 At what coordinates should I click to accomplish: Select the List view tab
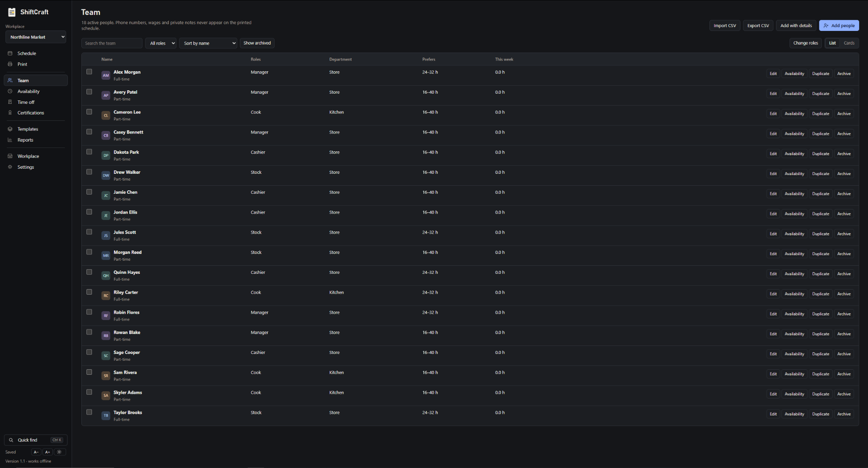coord(832,43)
